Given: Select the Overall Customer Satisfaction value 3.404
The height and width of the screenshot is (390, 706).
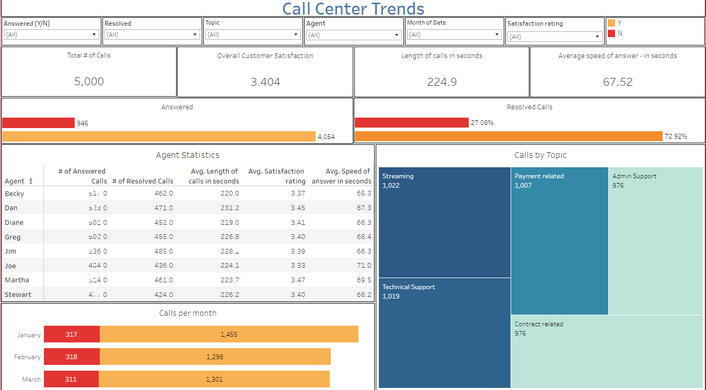Looking at the screenshot, I should (x=265, y=82).
